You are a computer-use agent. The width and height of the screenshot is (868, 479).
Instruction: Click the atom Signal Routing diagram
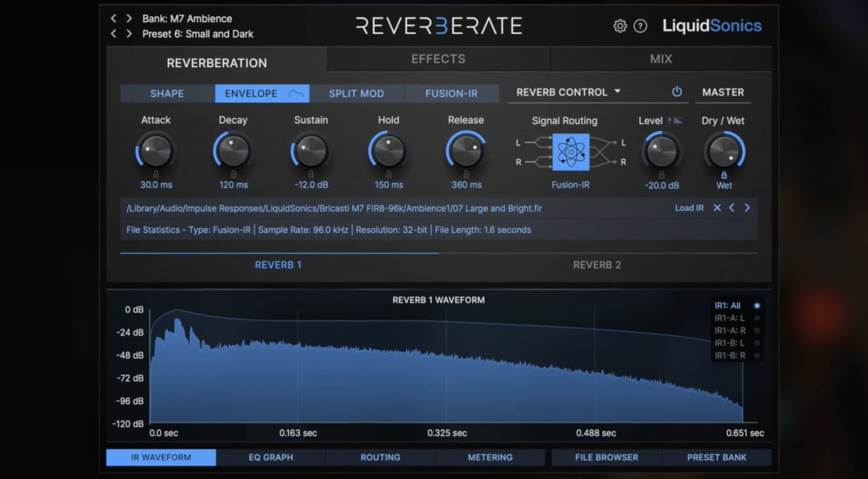tap(570, 152)
